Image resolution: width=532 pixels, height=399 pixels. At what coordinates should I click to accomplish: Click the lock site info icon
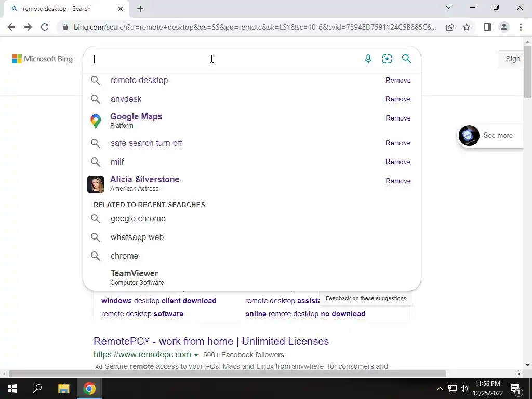pos(65,27)
